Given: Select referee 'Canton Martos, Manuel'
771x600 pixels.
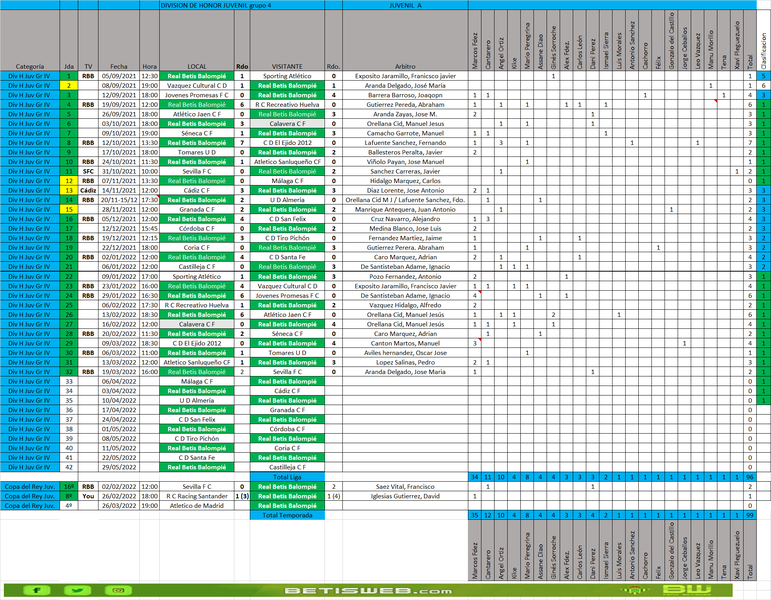Looking at the screenshot, I should point(405,343).
